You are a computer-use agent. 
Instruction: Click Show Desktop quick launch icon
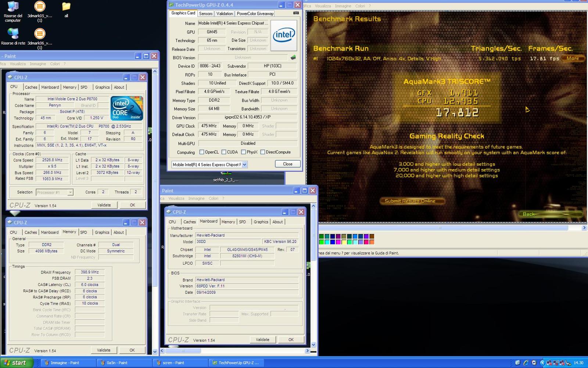tap(518, 362)
